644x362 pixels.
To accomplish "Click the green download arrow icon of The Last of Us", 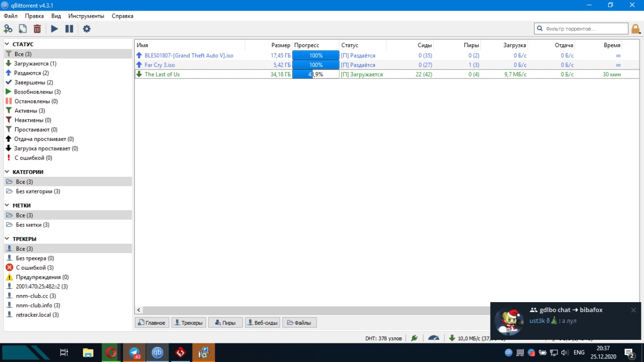I will [139, 74].
